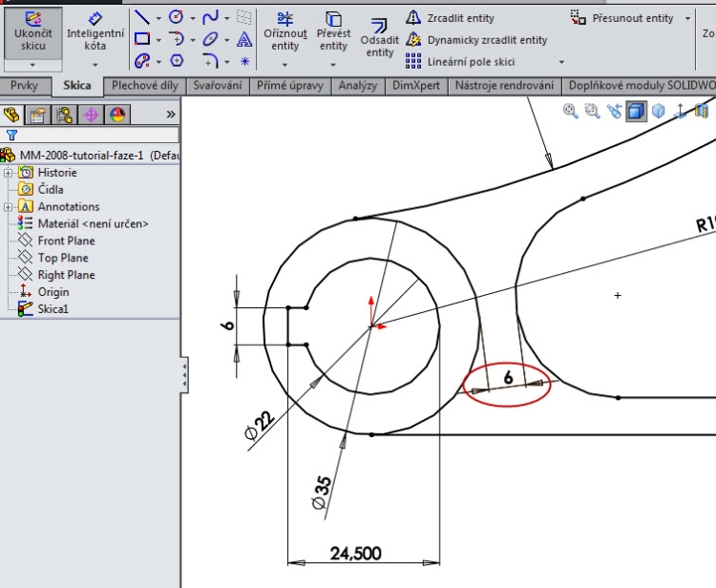This screenshot has height=588, width=716.
Task: Switch to the Svařování tab
Action: coord(218,86)
